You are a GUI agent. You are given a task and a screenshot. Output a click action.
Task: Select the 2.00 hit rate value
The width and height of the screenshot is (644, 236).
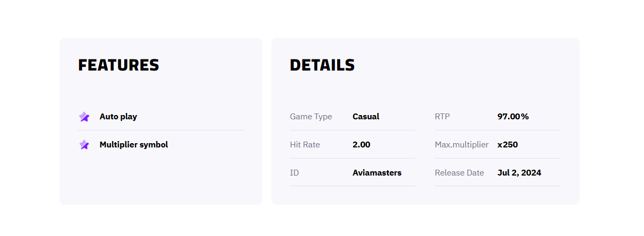(362, 144)
